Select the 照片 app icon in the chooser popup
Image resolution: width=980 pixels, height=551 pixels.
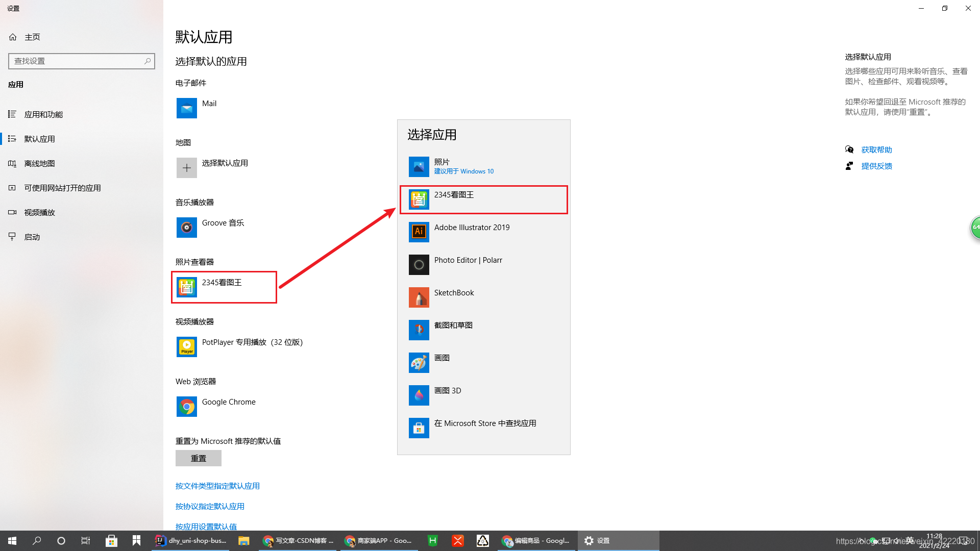tap(419, 167)
